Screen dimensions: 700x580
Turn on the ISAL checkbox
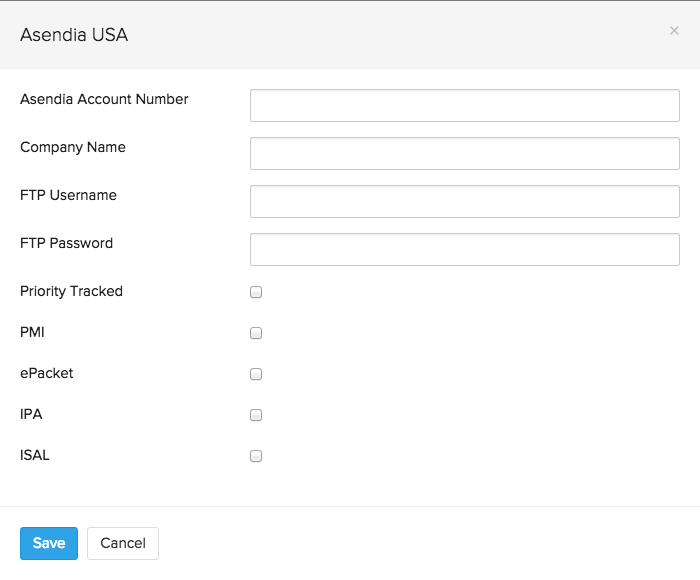coord(256,456)
